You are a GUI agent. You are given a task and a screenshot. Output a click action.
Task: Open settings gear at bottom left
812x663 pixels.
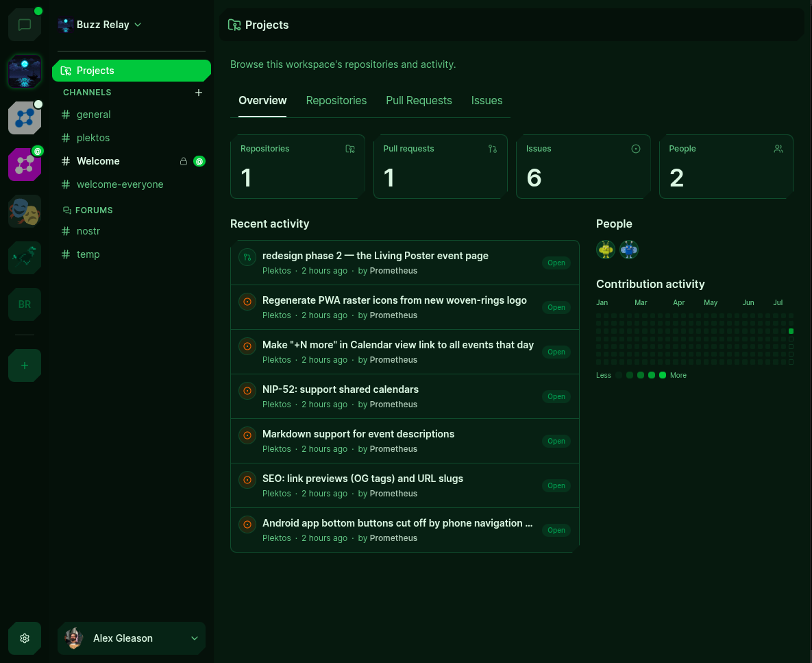tap(25, 638)
